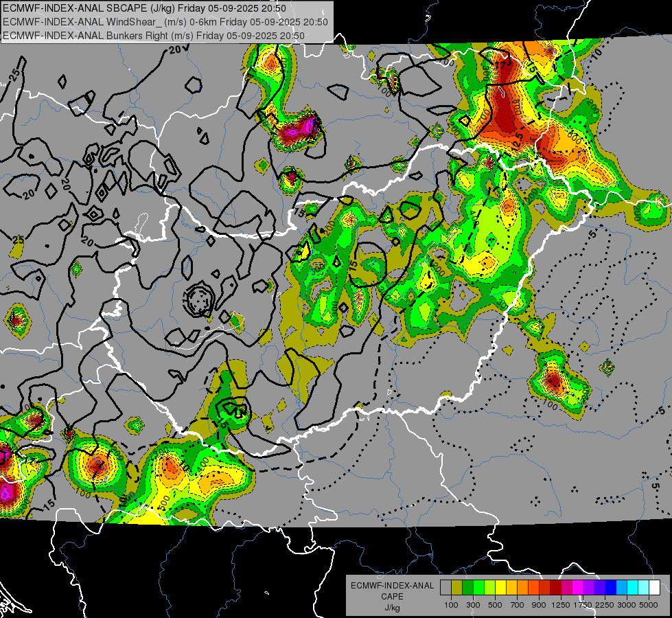Select the olive legend swatch
This screenshot has width=672, height=618.
(457, 588)
